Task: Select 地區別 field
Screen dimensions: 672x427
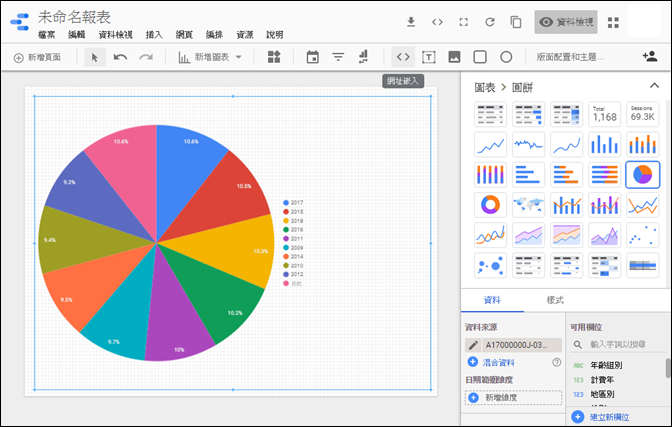Action: tap(602, 394)
